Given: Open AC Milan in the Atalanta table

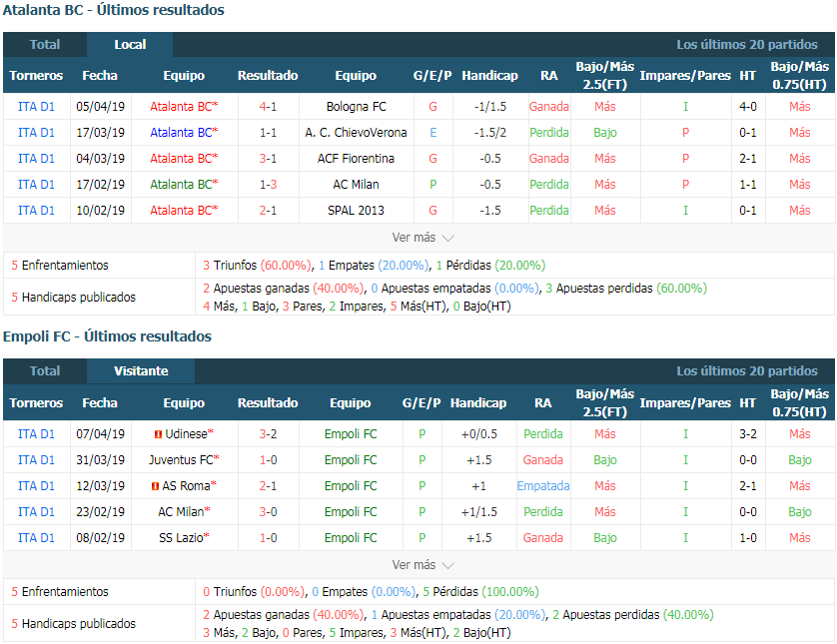Looking at the screenshot, I should (356, 185).
